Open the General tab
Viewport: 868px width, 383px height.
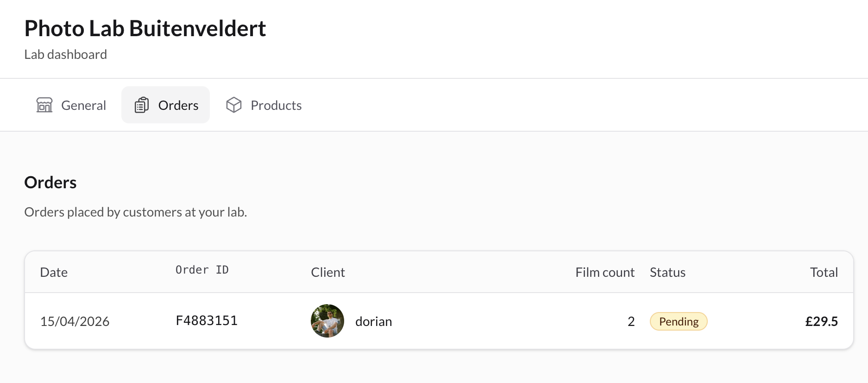point(71,105)
